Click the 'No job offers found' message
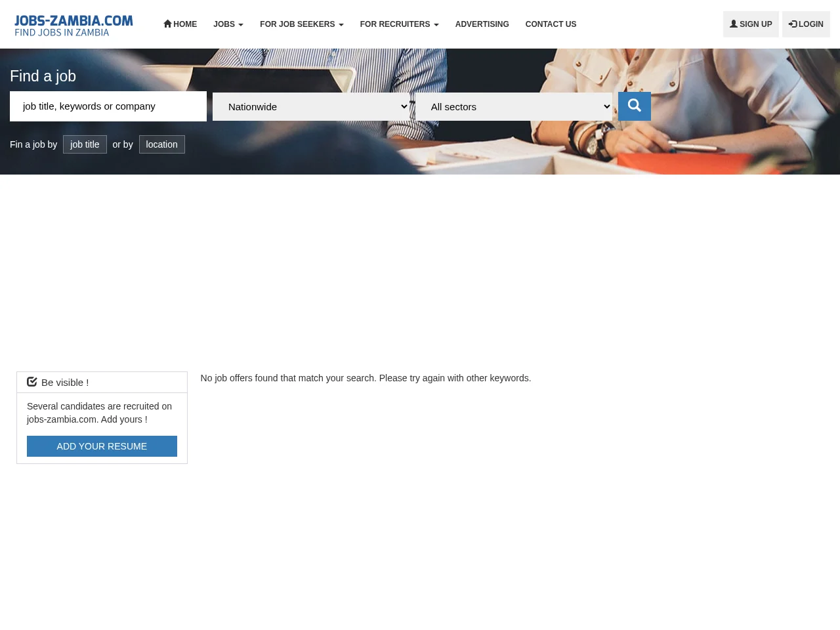 point(366,378)
